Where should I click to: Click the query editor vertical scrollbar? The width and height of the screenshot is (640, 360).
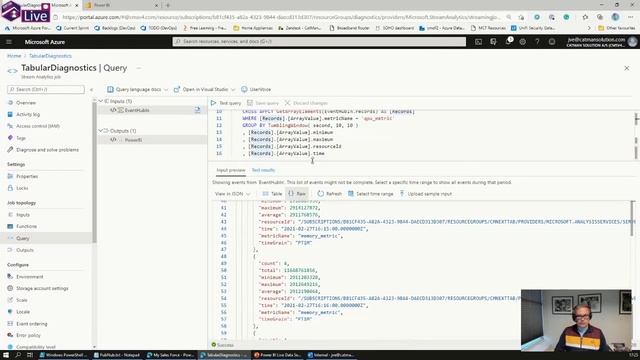[636, 136]
